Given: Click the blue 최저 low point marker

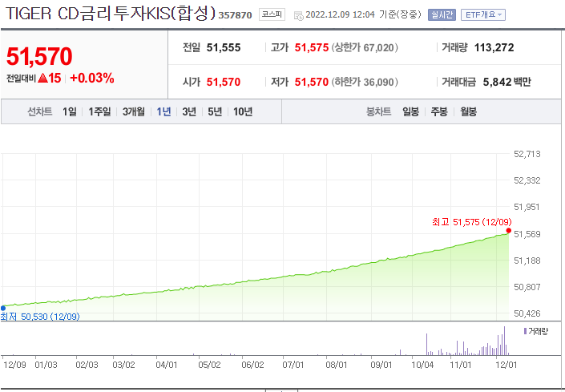Looking at the screenshot, I should pos(3,308).
